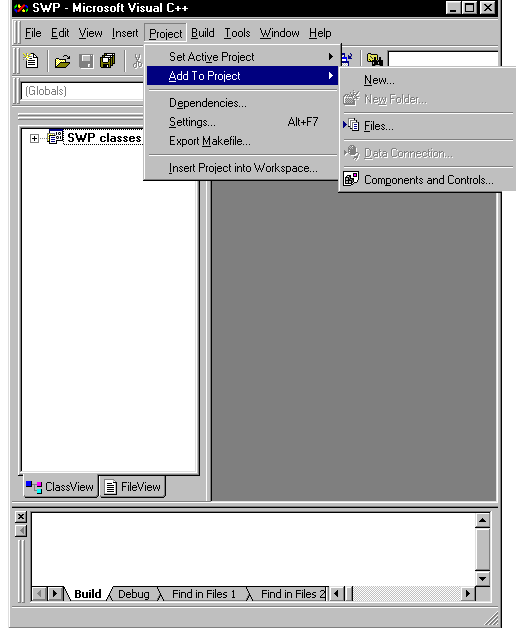Click New... in Add To Project submenu
Image resolution: width=516 pixels, height=631 pixels.
[x=427, y=80]
